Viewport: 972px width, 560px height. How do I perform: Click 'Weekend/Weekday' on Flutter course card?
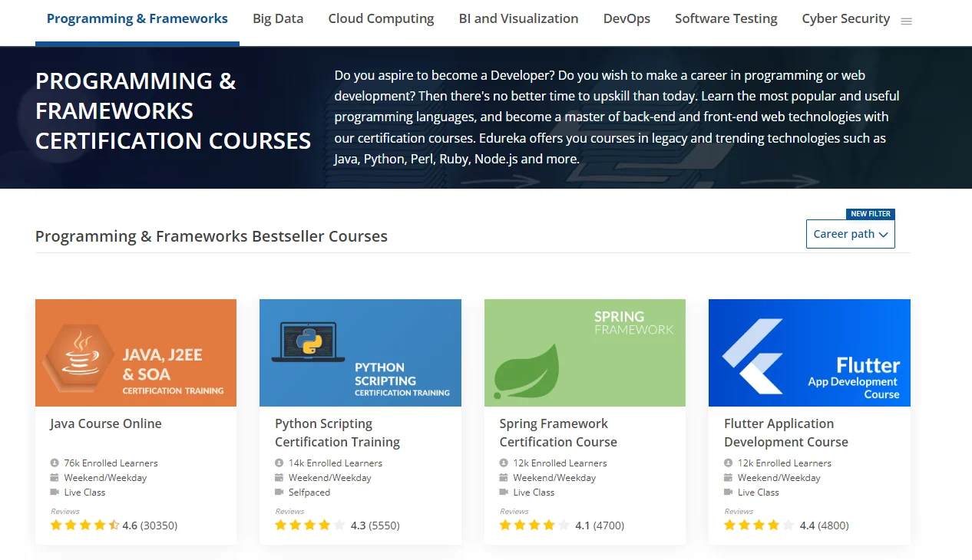(x=779, y=478)
